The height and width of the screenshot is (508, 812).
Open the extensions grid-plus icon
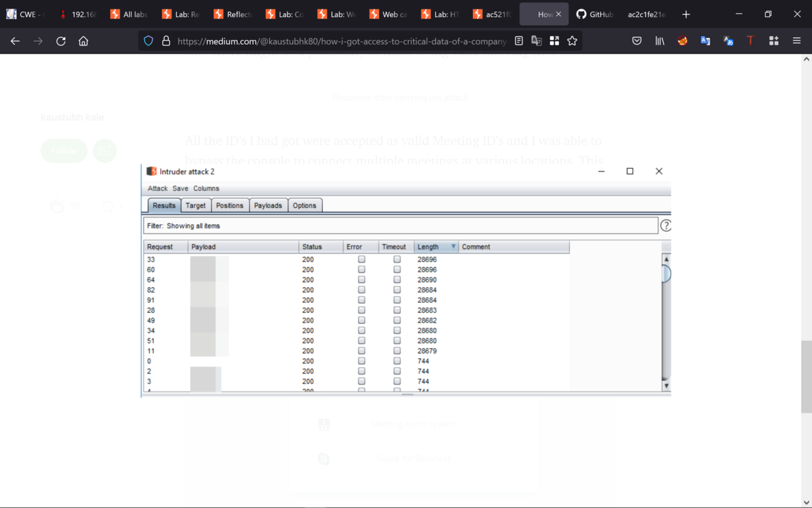pyautogui.click(x=774, y=41)
